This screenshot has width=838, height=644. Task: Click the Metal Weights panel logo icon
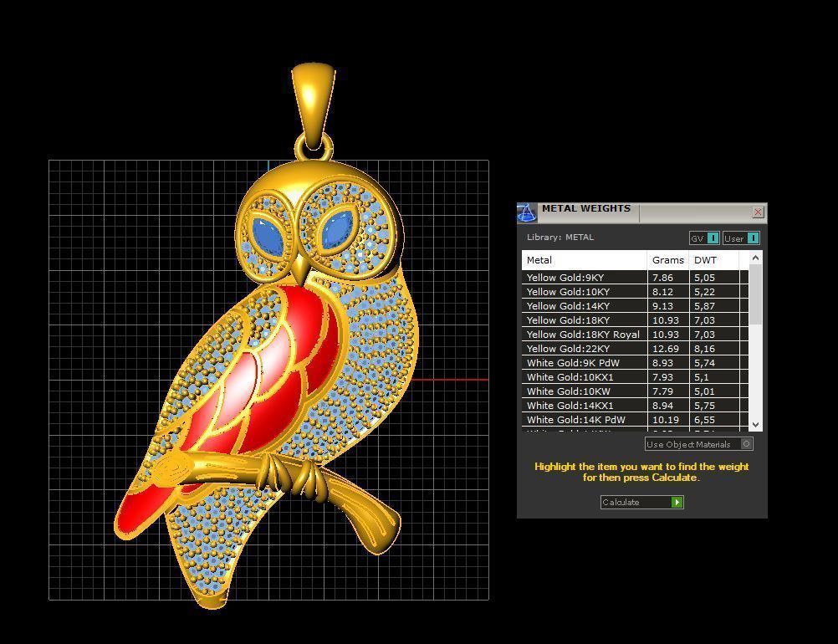click(x=527, y=212)
